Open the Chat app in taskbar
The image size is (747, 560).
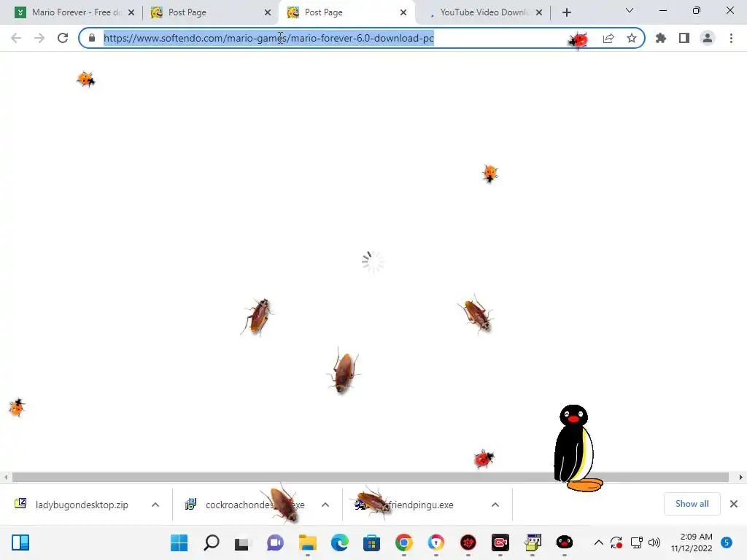(x=275, y=542)
